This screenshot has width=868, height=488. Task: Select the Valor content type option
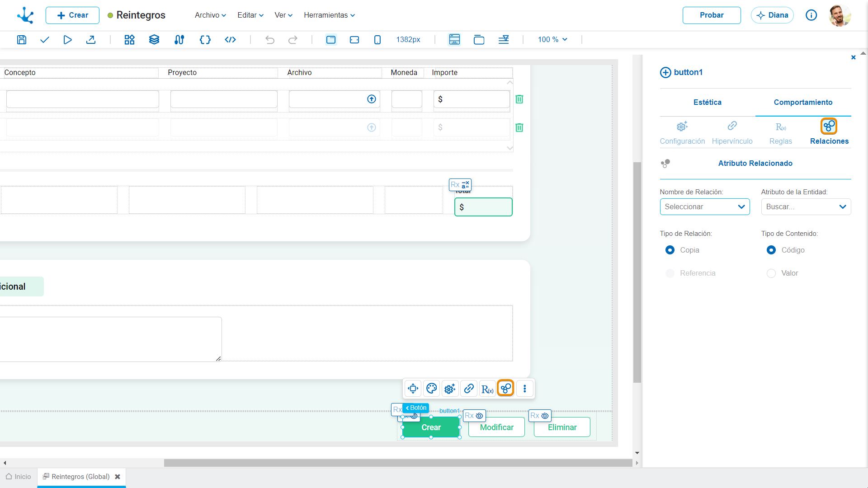(771, 273)
